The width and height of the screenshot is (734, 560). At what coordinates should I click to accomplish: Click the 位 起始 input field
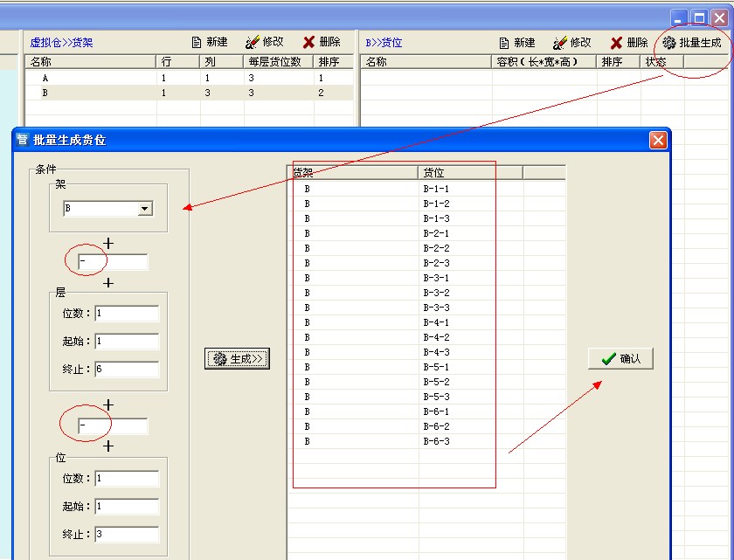click(x=127, y=506)
